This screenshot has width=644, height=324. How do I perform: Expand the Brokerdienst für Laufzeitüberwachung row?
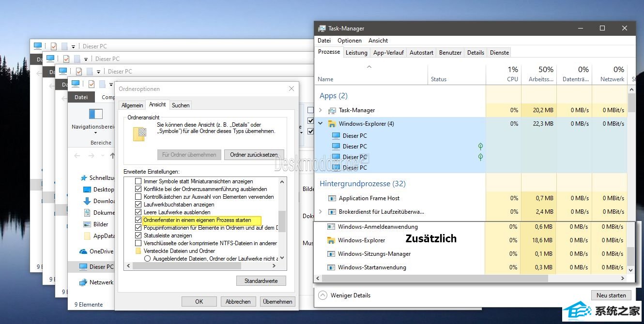pyautogui.click(x=321, y=212)
